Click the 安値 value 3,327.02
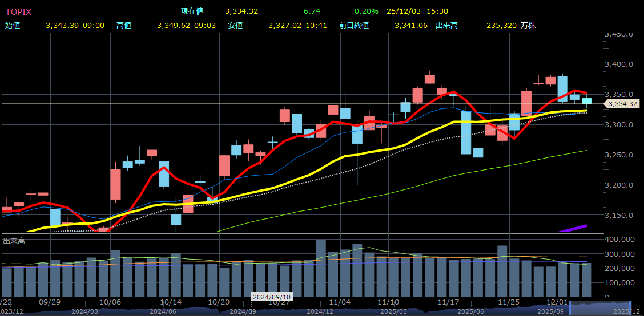Screen dimensions: 644x316 [x=287, y=26]
